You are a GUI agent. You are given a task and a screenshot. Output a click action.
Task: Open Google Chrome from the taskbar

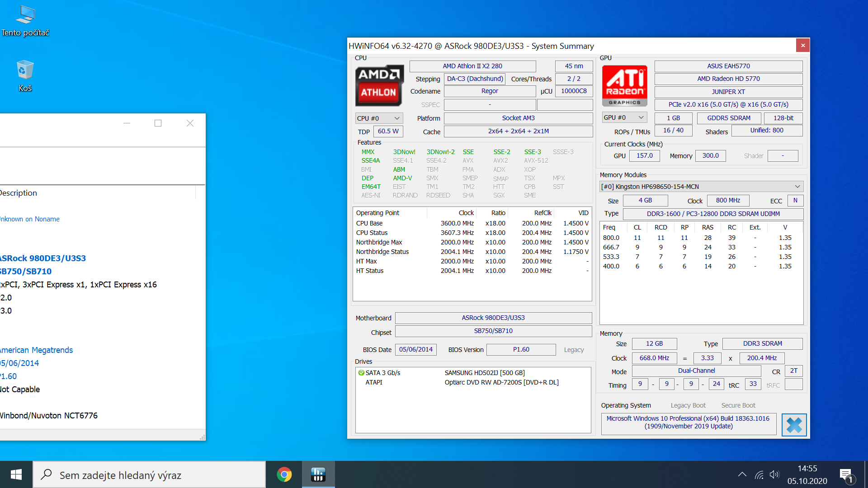284,474
